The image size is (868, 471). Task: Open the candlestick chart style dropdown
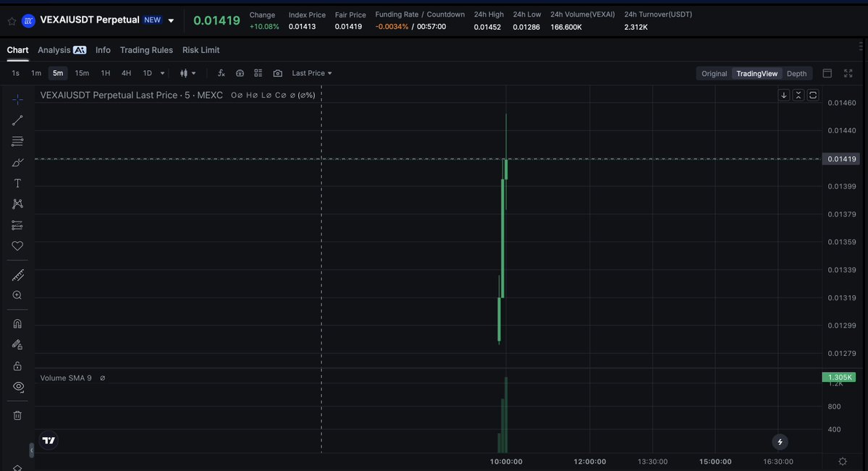[187, 73]
